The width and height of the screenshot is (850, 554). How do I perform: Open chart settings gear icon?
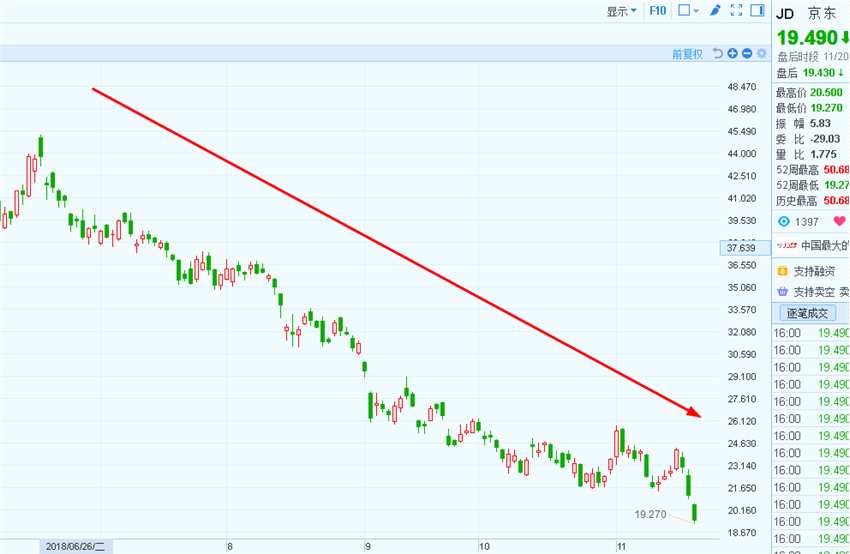pos(762,53)
